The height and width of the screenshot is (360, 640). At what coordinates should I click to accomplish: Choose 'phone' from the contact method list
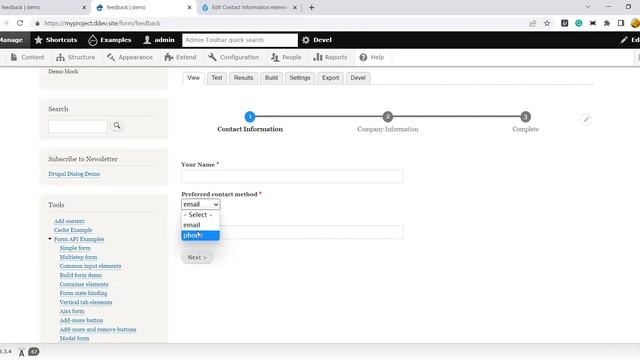point(200,236)
